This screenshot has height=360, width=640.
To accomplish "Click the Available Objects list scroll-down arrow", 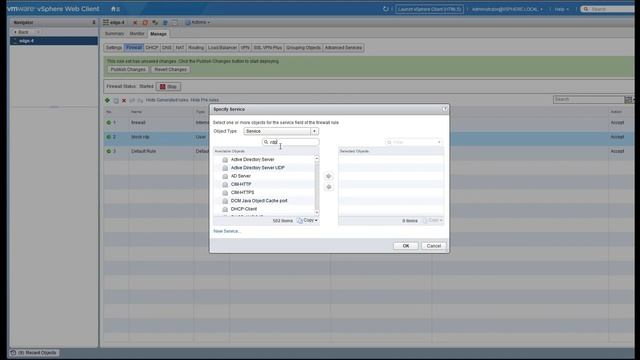I will click(x=317, y=212).
